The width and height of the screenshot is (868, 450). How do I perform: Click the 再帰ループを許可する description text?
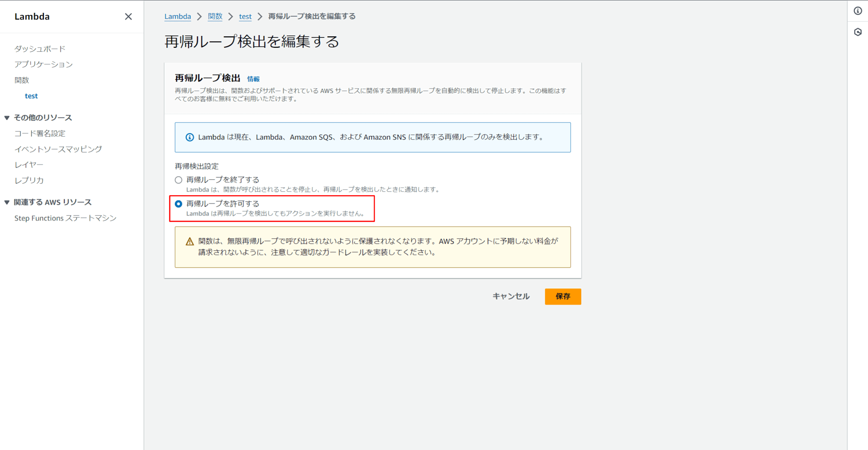tap(276, 214)
